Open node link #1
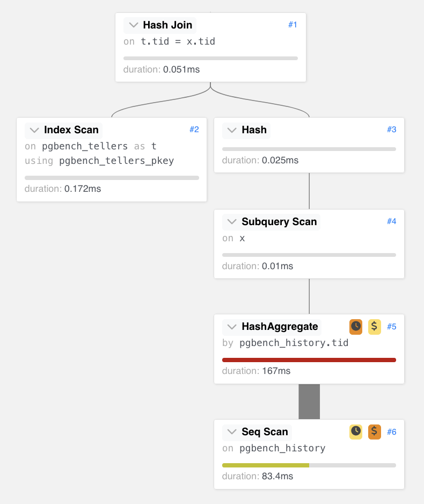The image size is (424, 504). pos(293,25)
